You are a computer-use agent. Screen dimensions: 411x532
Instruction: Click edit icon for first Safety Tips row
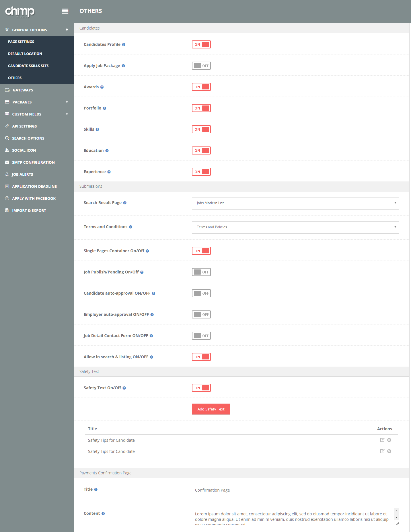point(382,440)
